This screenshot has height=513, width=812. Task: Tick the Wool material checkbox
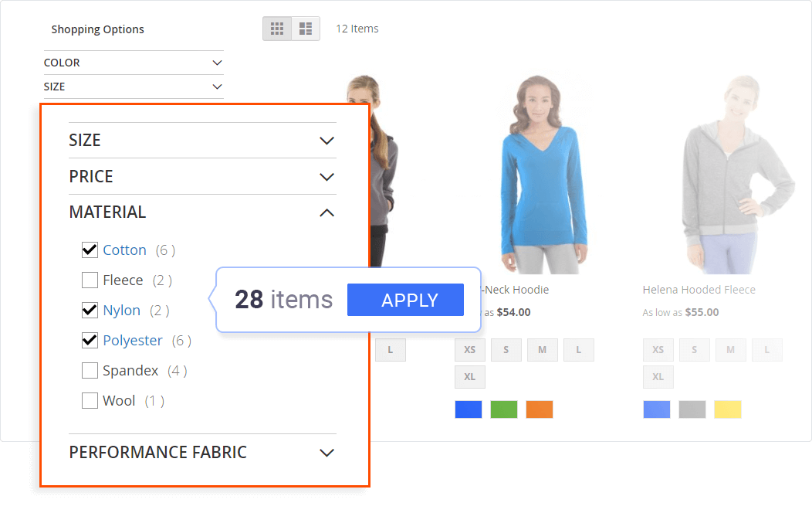tap(90, 401)
